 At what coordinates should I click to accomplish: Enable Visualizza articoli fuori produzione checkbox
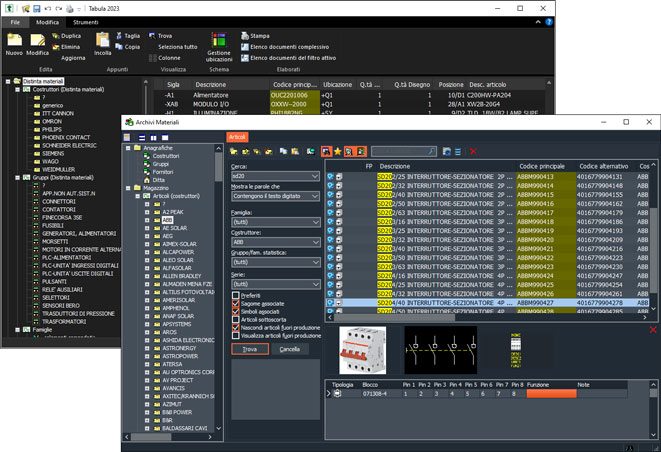[x=236, y=336]
